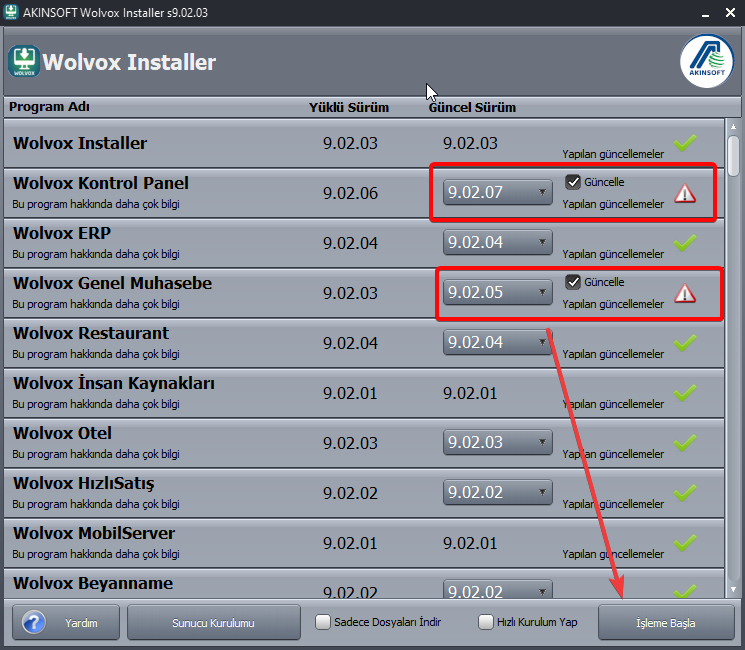Screen dimensions: 745x650
Task: Open version dropdown for Wolvox Restaurant
Action: tap(497, 342)
